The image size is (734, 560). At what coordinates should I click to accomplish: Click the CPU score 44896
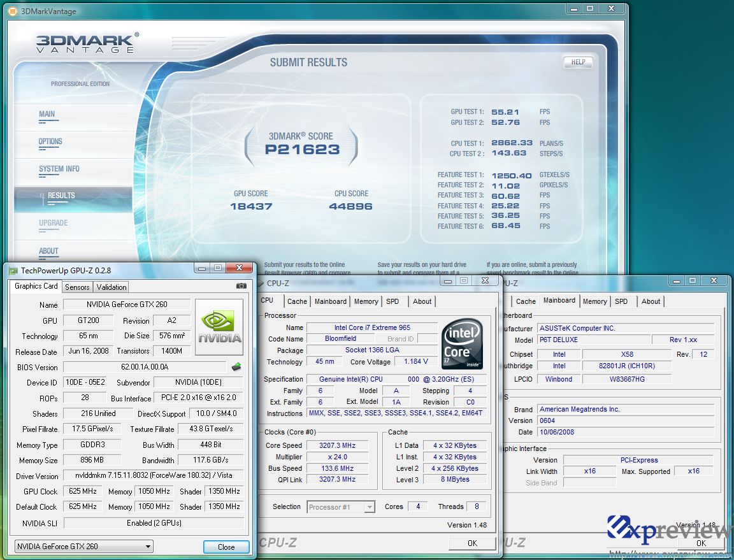pos(350,206)
